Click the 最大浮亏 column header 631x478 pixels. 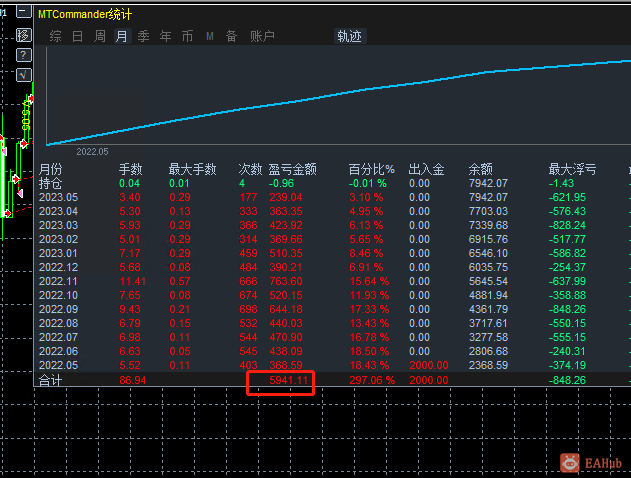click(x=572, y=169)
